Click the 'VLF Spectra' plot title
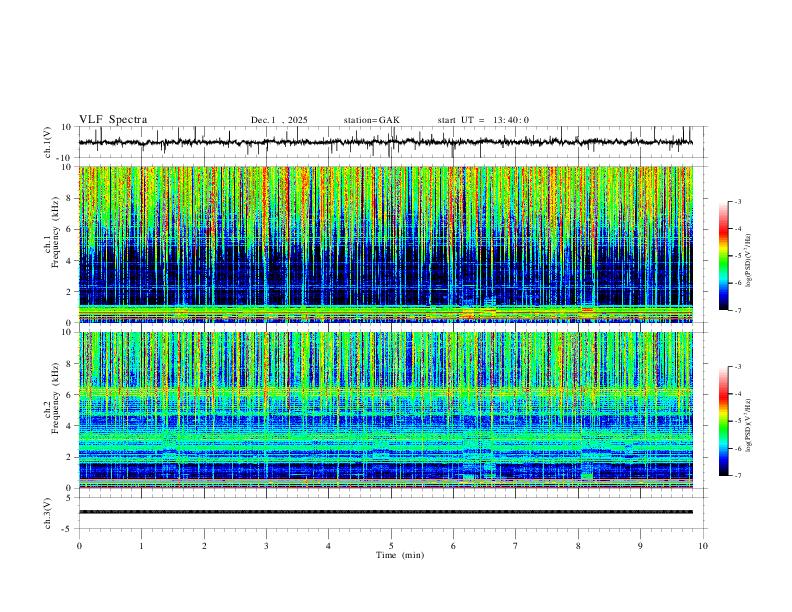The image size is (792, 612). [113, 120]
